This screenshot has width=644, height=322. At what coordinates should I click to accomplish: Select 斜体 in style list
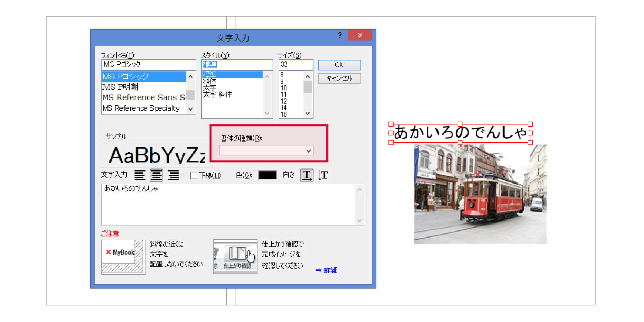tap(232, 81)
